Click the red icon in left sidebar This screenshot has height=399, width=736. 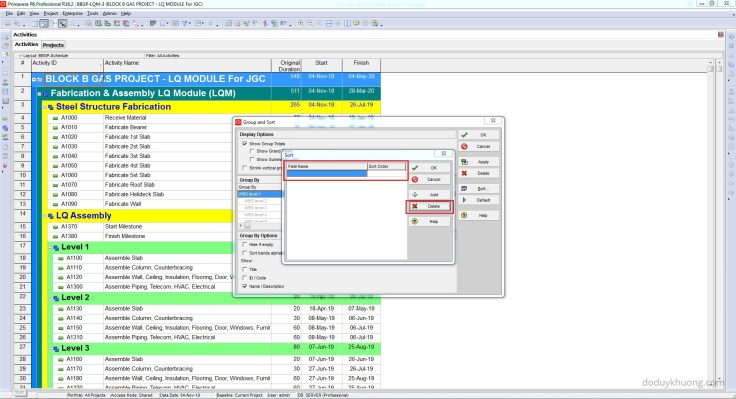click(5, 166)
